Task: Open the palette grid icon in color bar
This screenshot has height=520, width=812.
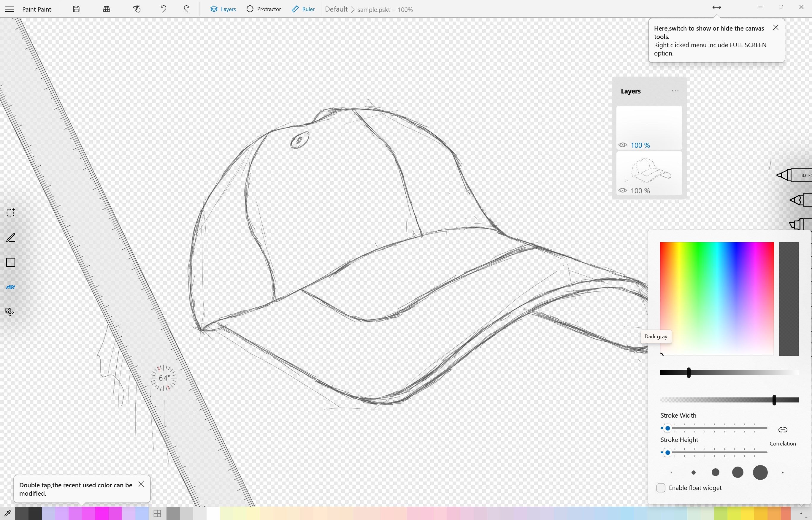Action: [157, 513]
